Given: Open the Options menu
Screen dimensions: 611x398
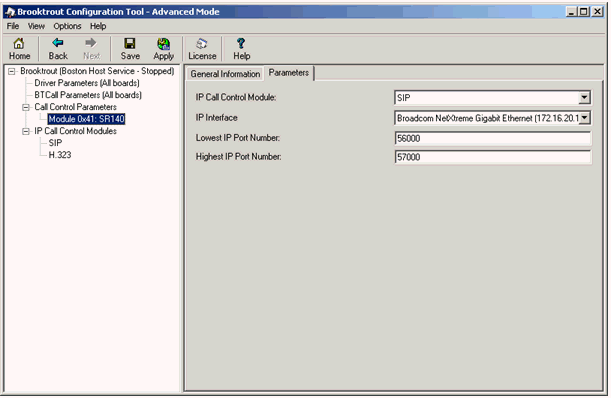Looking at the screenshot, I should pyautogui.click(x=67, y=26).
